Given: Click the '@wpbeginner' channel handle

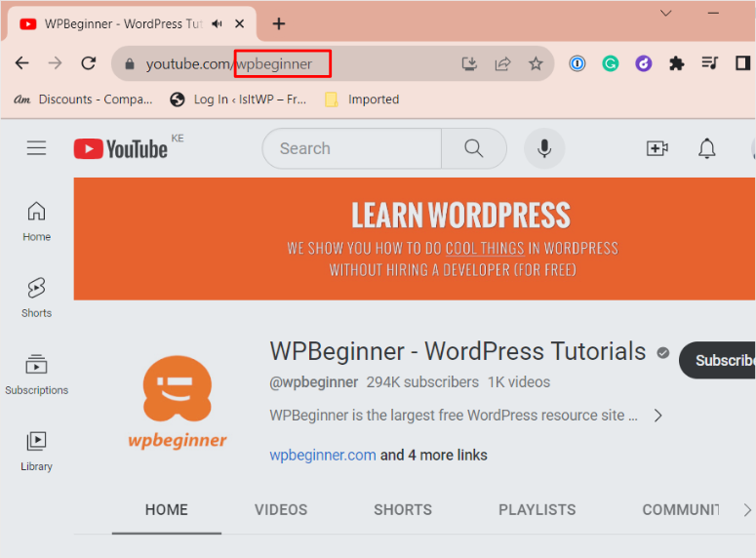Looking at the screenshot, I should (314, 382).
